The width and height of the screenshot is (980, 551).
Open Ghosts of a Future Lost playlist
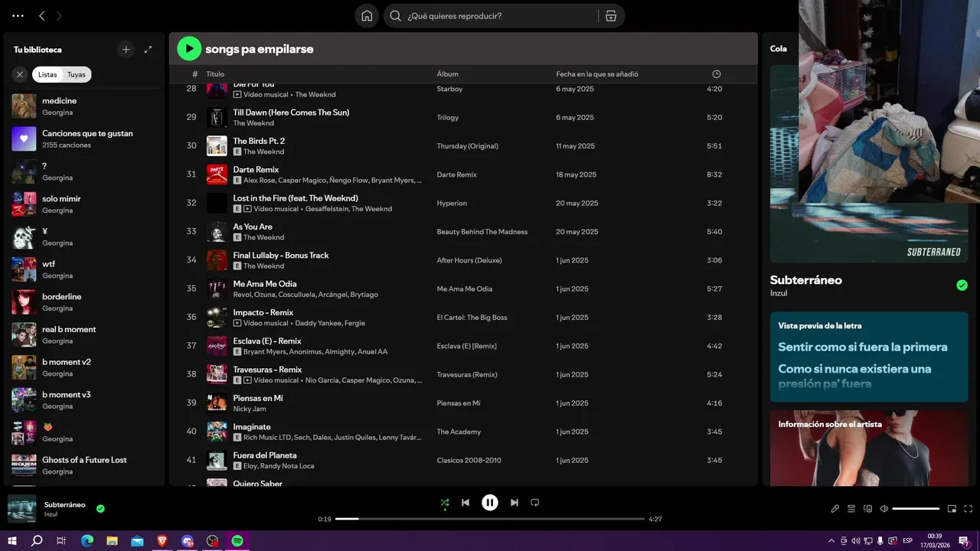coord(84,465)
